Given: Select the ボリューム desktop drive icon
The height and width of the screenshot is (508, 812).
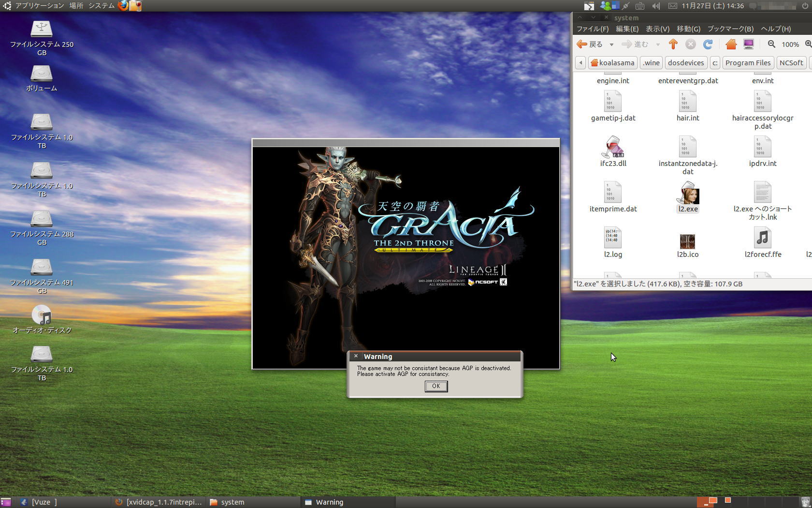Looking at the screenshot, I should (42, 74).
